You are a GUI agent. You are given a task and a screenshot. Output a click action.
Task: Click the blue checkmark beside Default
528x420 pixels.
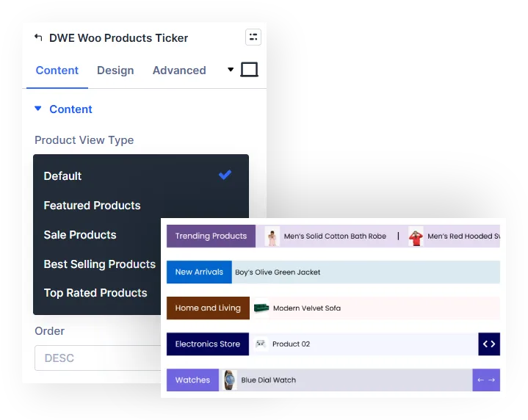(225, 175)
